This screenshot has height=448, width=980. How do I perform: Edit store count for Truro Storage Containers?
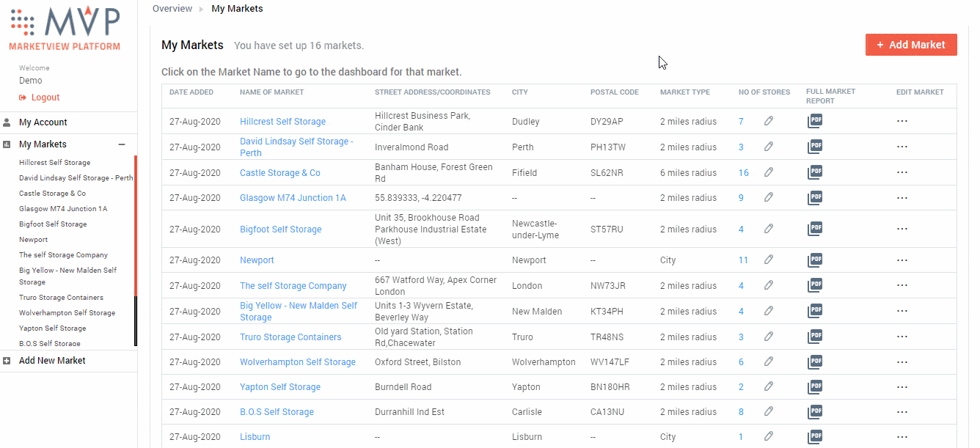coord(769,337)
